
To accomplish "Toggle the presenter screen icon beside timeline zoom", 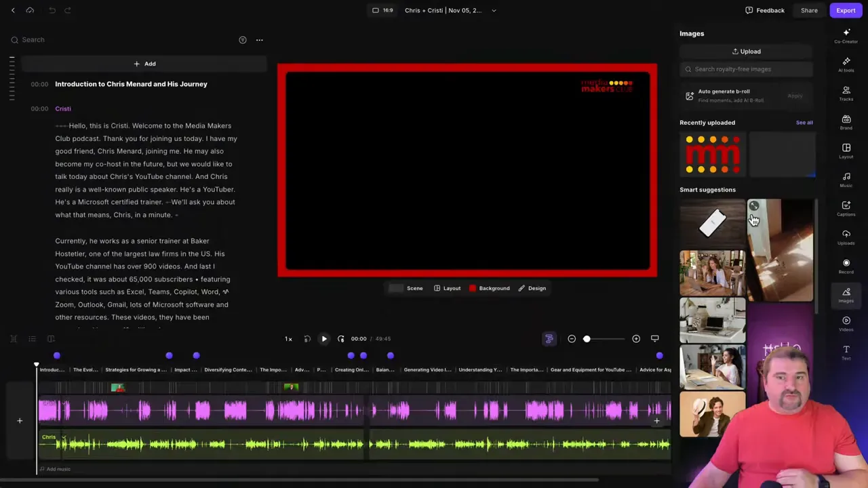I will pos(654,338).
